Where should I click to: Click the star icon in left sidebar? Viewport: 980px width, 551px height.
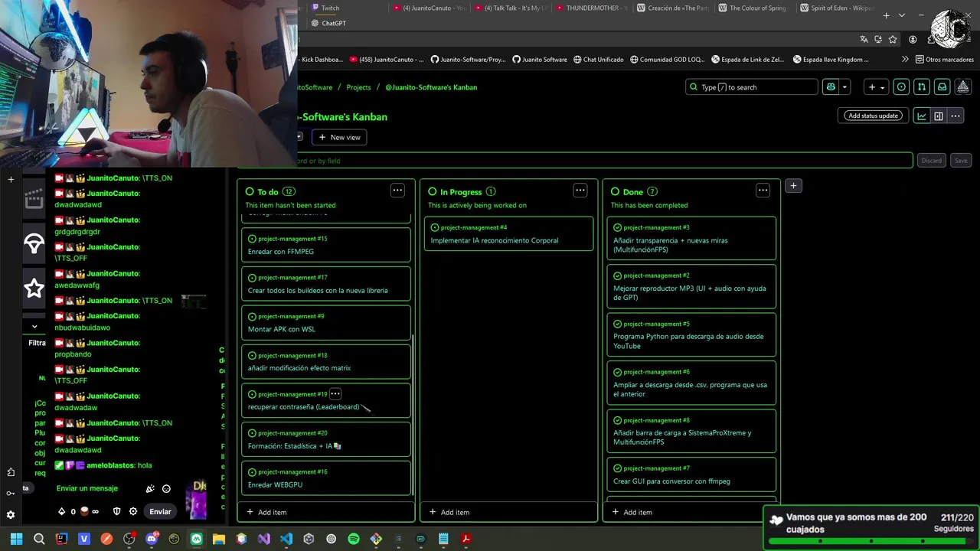[x=34, y=288]
